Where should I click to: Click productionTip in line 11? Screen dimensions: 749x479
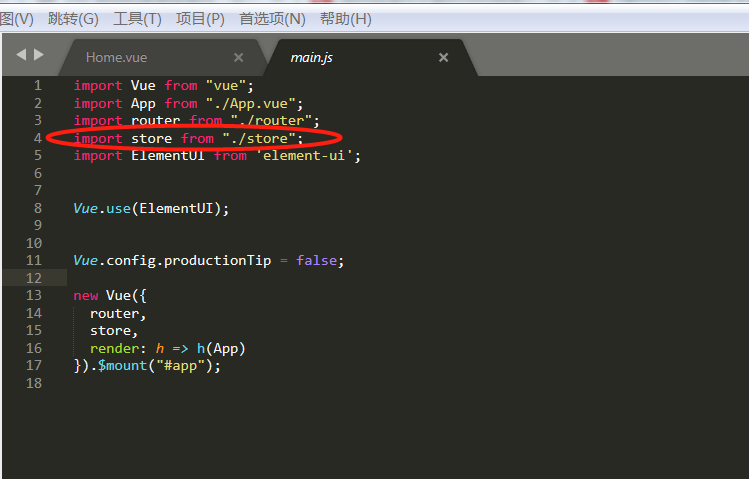click(x=217, y=261)
